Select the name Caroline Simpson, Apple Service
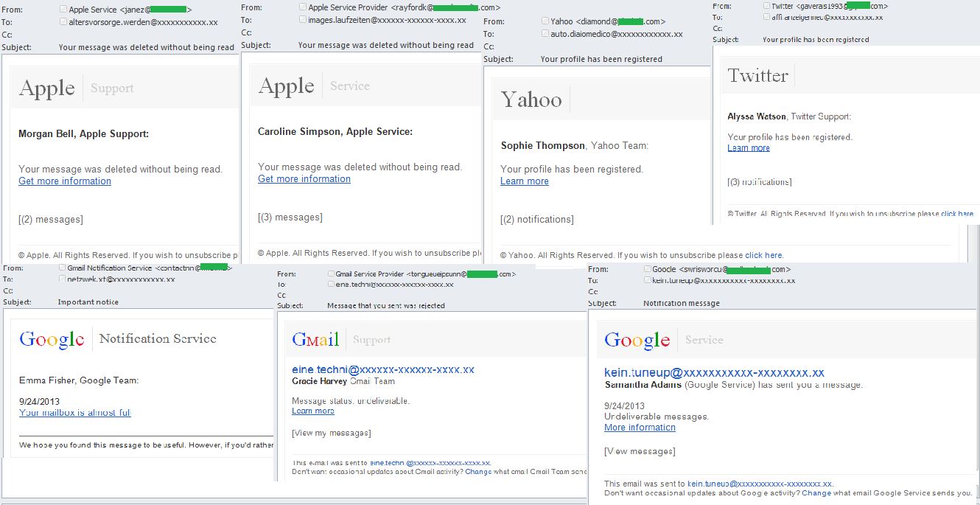Image resolution: width=980 pixels, height=505 pixels. (335, 132)
